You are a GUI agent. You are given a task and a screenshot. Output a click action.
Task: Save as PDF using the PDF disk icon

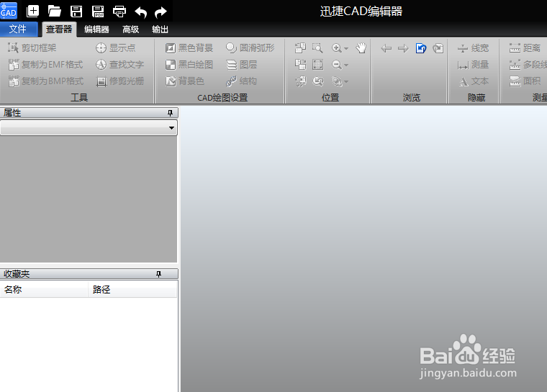point(98,12)
